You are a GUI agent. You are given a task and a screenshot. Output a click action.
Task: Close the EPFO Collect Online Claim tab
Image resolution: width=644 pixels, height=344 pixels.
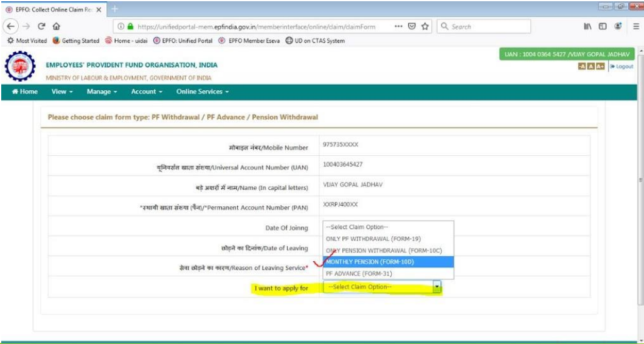point(99,10)
